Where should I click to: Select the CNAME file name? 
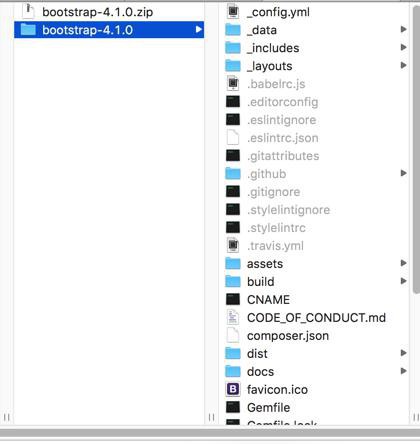coord(268,300)
